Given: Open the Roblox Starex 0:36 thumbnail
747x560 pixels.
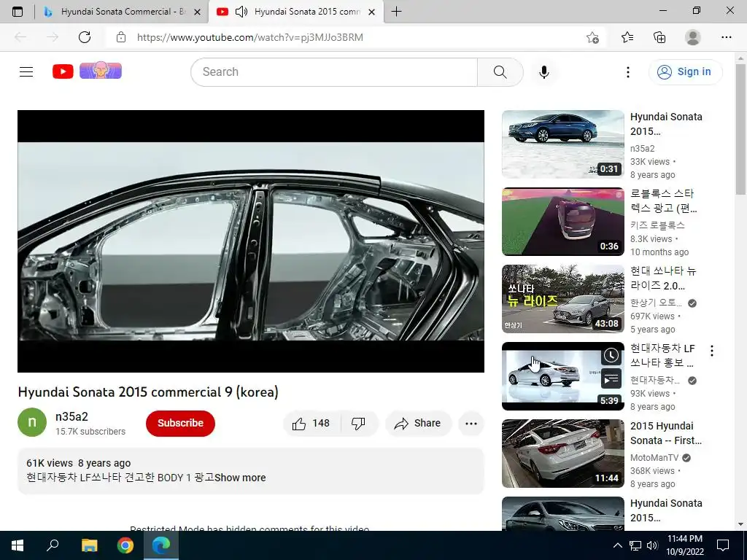Looking at the screenshot, I should click(x=562, y=222).
